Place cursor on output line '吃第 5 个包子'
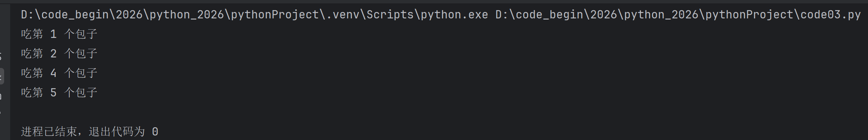Image resolution: width=868 pixels, height=140 pixels. [x=59, y=93]
